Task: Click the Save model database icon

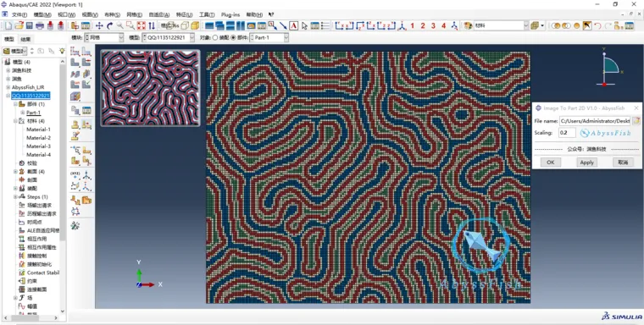Action: pos(29,26)
